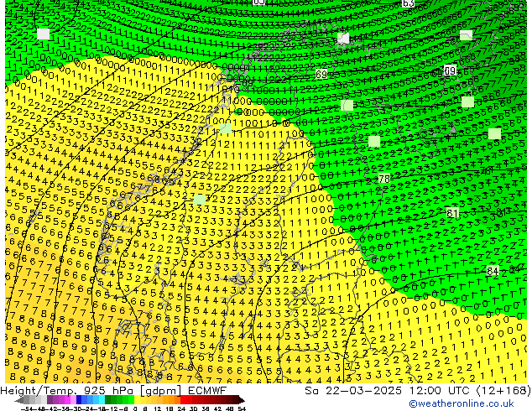This screenshot has height=411, width=532.
Task: Click the '78' height contour label
Action: pos(384,179)
